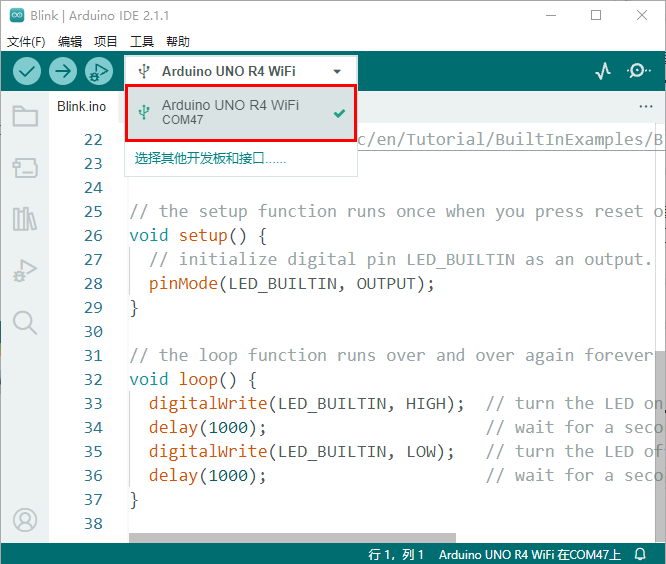Select Arduino UNO R4 WiFi COM47 entry
This screenshot has width=666, height=564.
[241, 113]
